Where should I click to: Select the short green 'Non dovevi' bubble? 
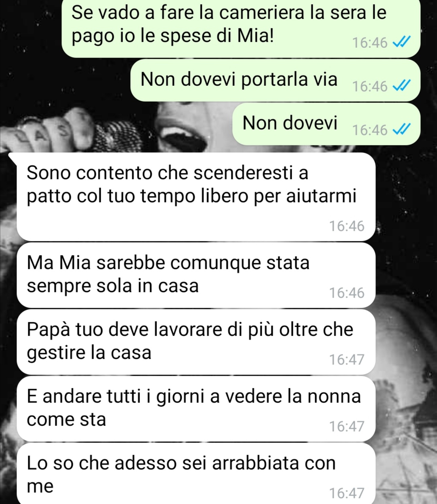(326, 124)
